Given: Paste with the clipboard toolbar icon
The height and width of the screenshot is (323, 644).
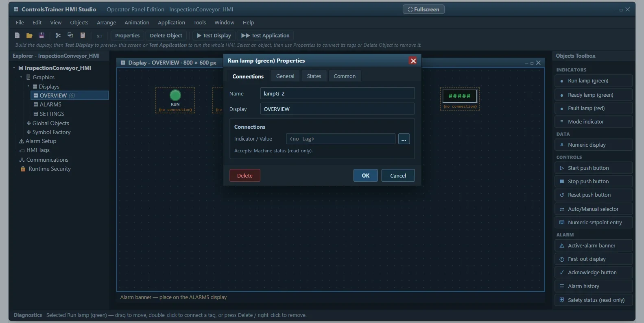Looking at the screenshot, I should click(83, 35).
